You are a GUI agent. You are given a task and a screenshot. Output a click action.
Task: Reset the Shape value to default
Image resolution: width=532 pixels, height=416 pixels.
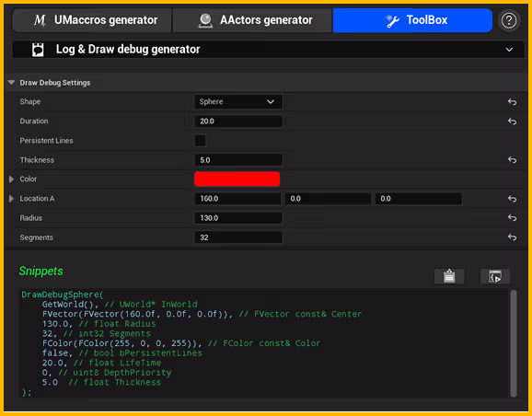tap(512, 102)
